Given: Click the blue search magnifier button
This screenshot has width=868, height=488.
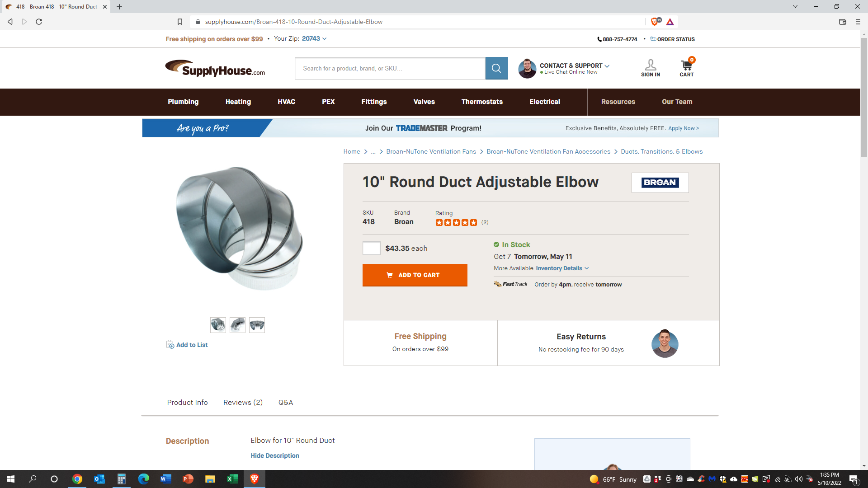Looking at the screenshot, I should 496,68.
